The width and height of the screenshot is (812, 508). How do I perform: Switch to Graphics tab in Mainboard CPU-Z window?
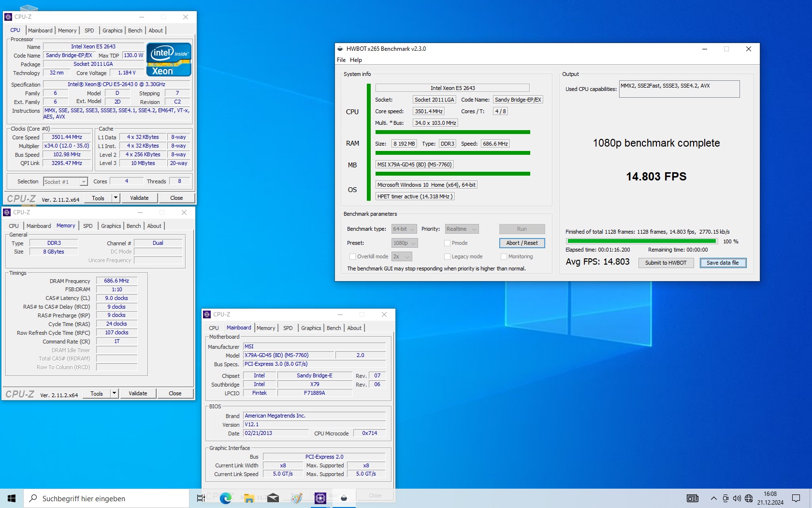(x=311, y=328)
